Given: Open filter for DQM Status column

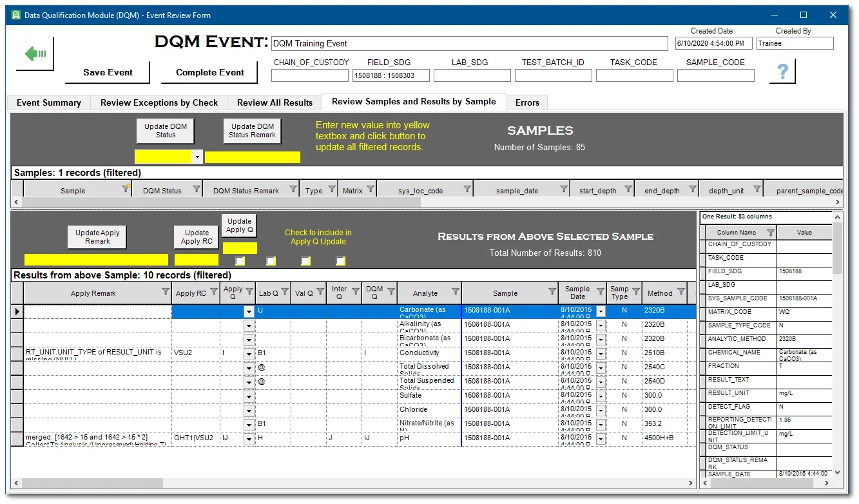Looking at the screenshot, I should tap(197, 189).
